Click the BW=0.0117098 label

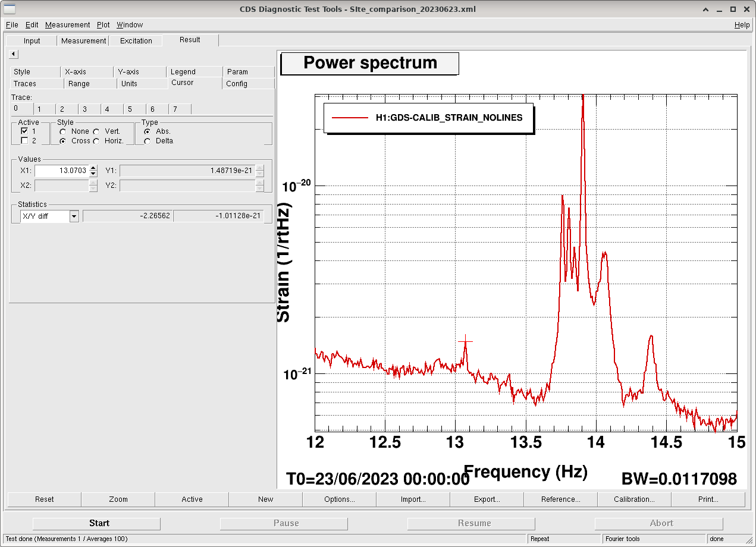coord(679,479)
